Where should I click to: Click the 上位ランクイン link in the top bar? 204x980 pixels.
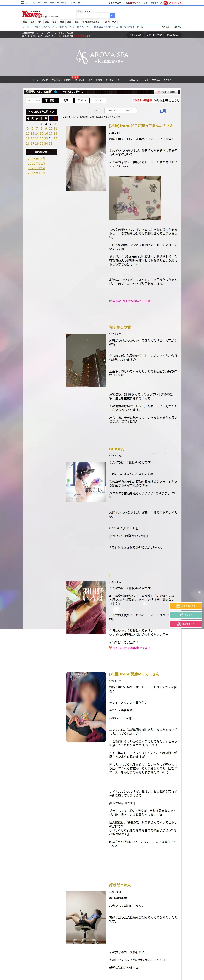coord(133,3)
